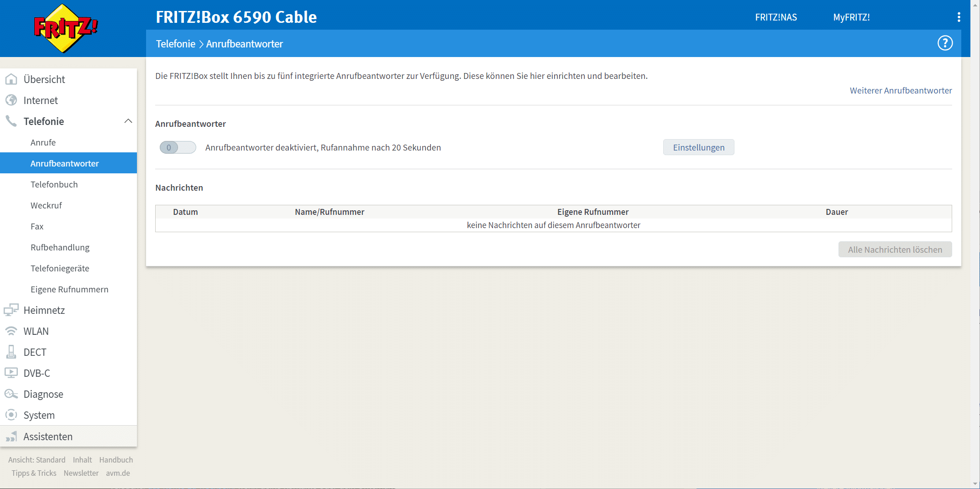Expand the Heimnetz menu section
Image resolution: width=980 pixels, height=489 pixels.
pyautogui.click(x=44, y=310)
